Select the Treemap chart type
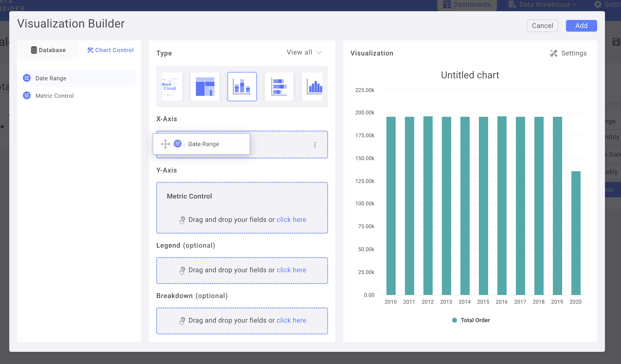 [x=205, y=87]
